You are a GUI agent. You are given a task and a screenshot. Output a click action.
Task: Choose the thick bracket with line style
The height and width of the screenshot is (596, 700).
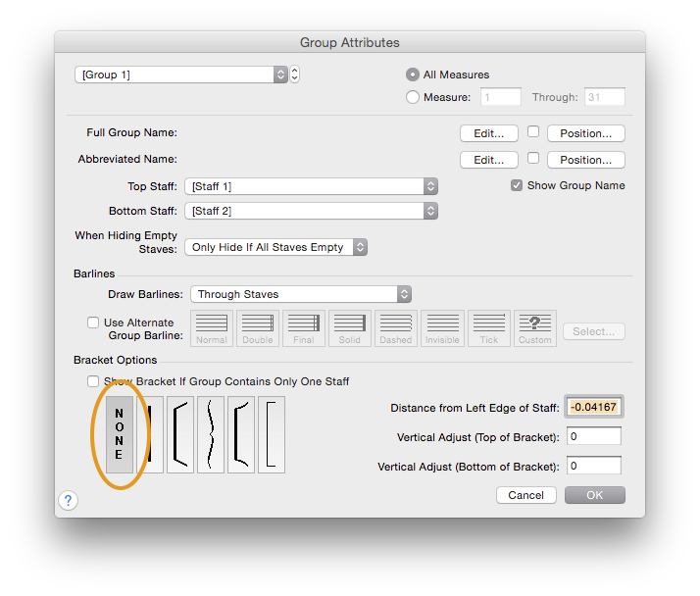pos(241,434)
